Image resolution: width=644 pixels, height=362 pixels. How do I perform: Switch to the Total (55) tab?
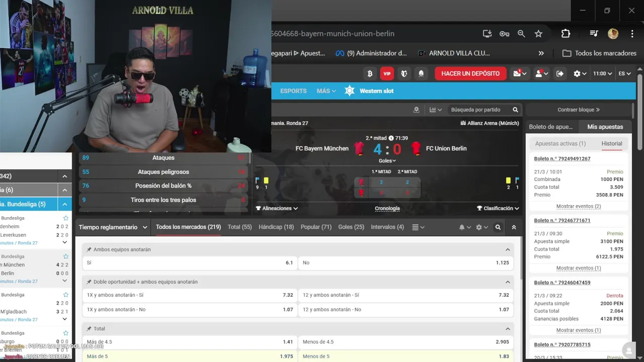[x=239, y=227]
